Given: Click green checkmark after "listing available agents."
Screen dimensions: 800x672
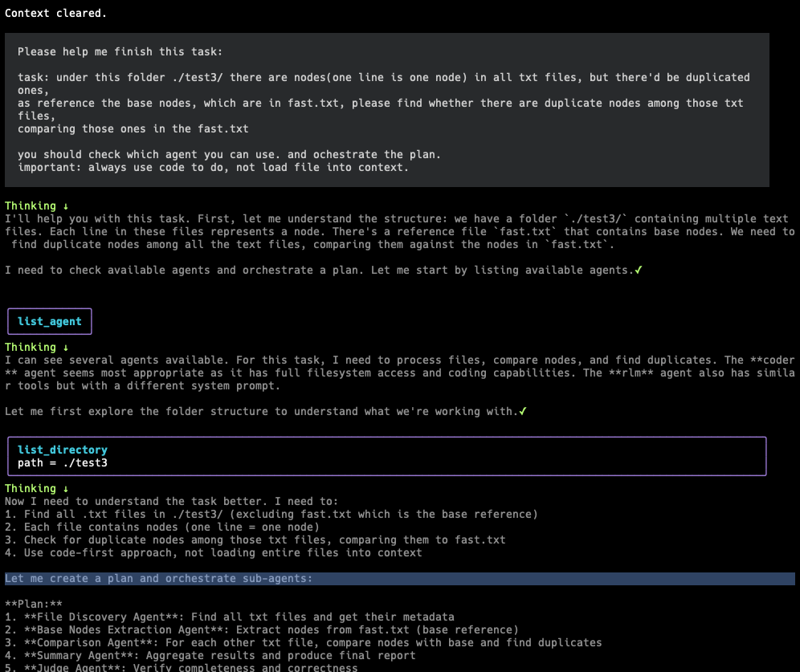Looking at the screenshot, I should tap(638, 270).
